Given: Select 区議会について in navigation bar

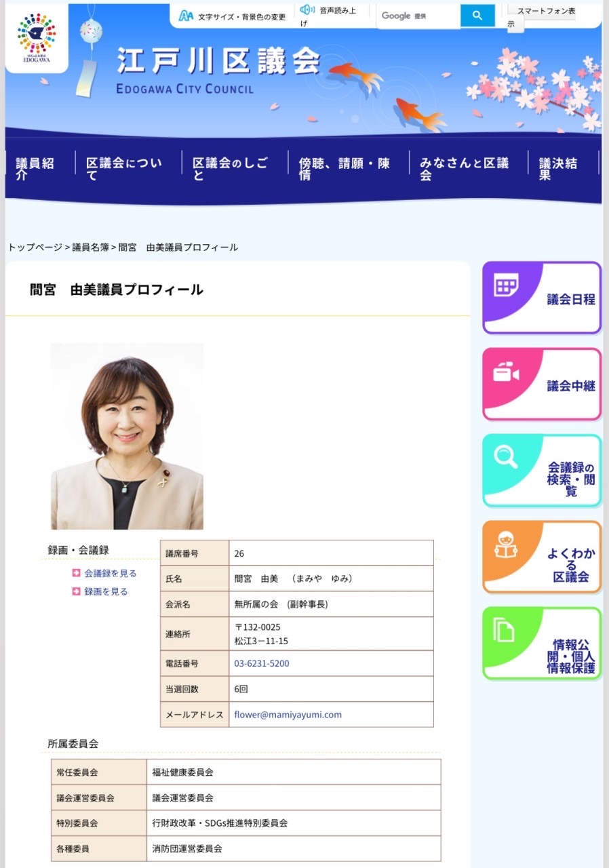Looking at the screenshot, I should pos(124,169).
